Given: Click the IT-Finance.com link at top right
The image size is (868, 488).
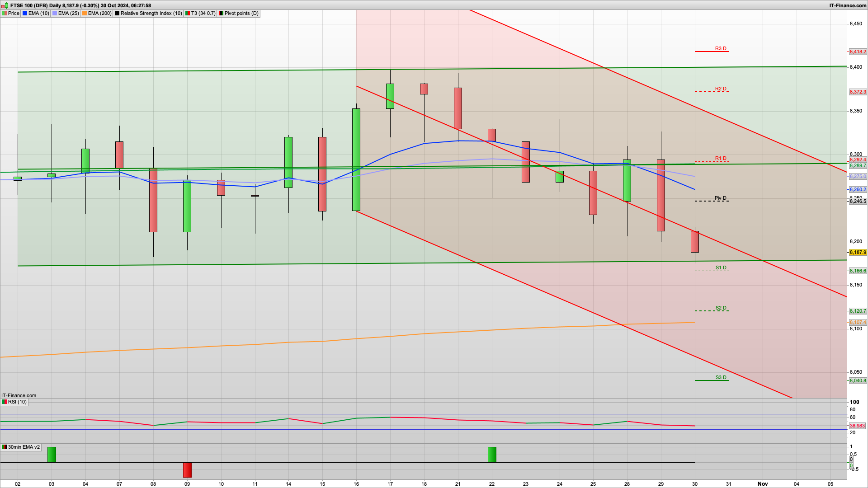Looking at the screenshot, I should 848,5.
